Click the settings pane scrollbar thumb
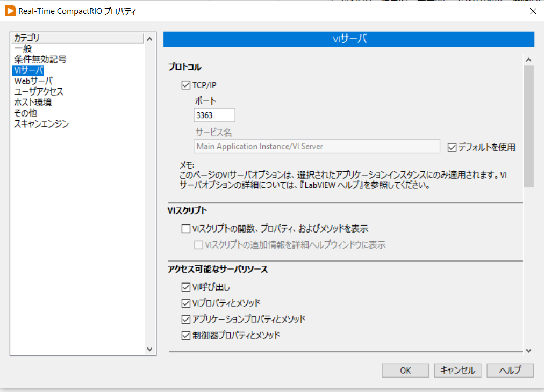 (x=529, y=127)
